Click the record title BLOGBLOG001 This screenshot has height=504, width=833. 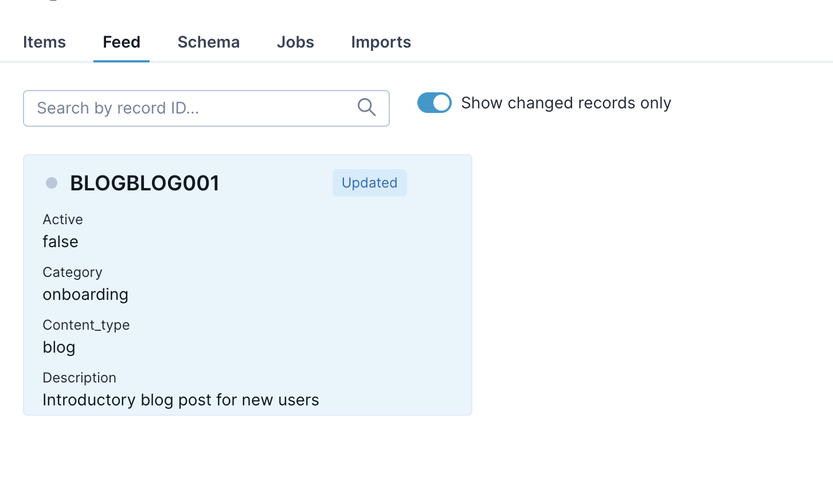pos(144,182)
